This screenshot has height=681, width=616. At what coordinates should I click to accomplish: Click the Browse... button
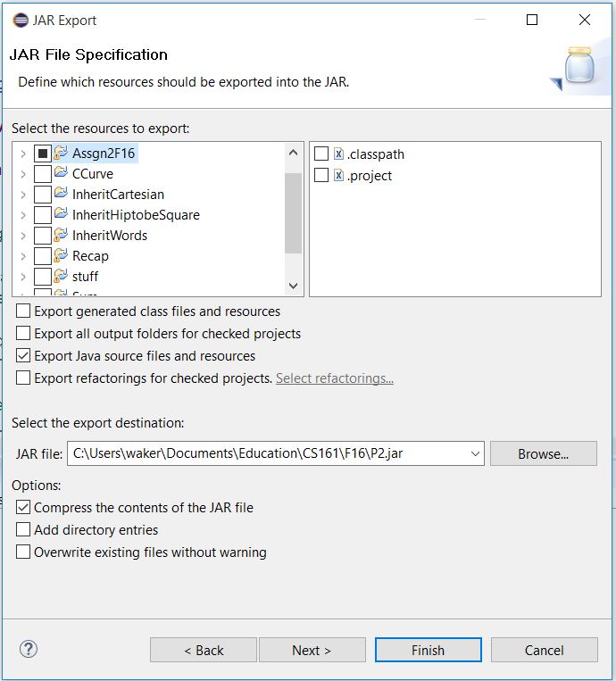(544, 453)
